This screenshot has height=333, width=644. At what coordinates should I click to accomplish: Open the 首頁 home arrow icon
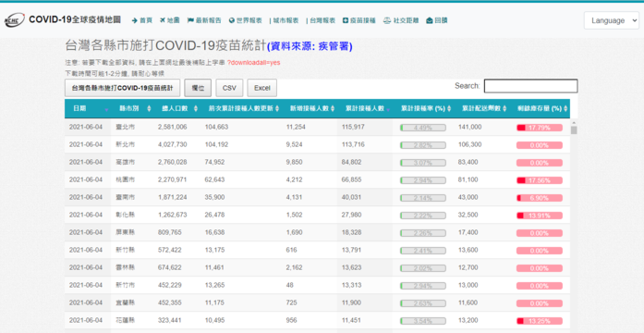134,20
